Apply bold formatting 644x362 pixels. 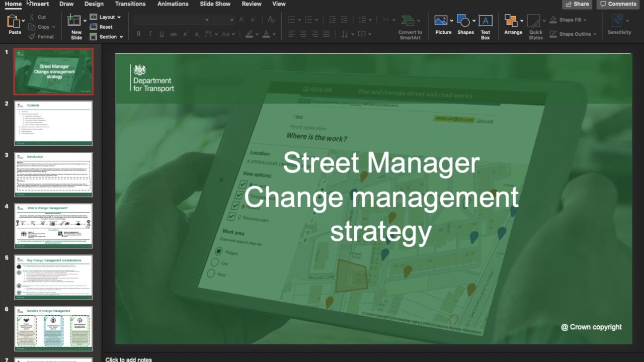(x=138, y=34)
